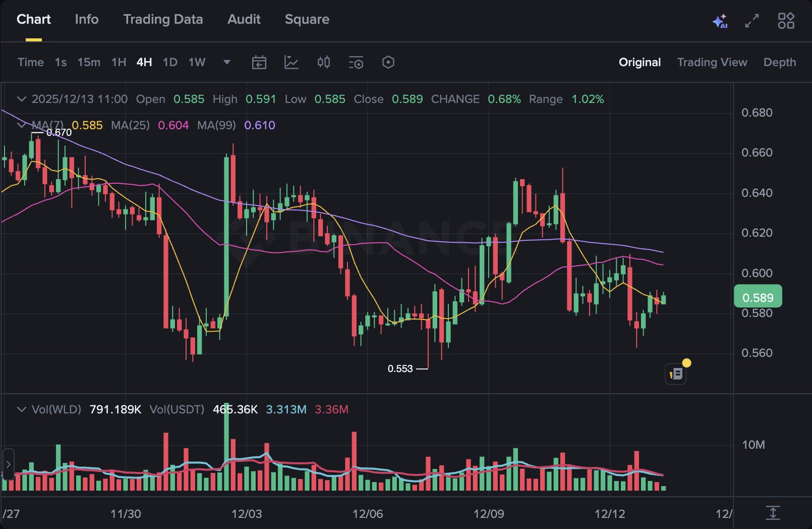812x529 pixels.
Task: Open the chart display settings list icon
Action: pyautogui.click(x=356, y=63)
